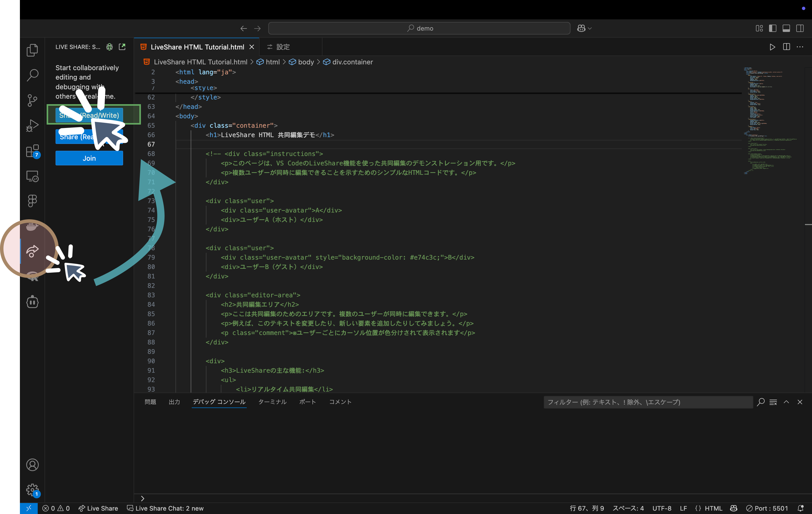The image size is (812, 514).
Task: Open Run and Debug view icon
Action: click(x=32, y=126)
